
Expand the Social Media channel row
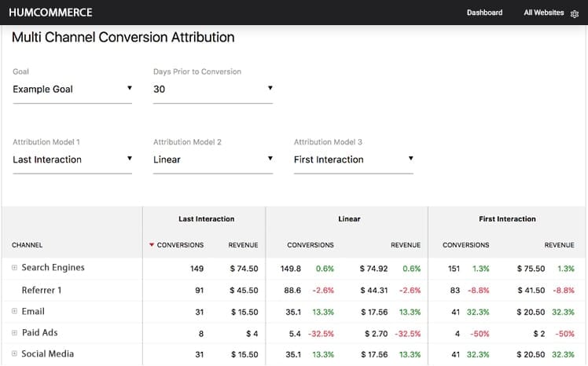[14, 354]
